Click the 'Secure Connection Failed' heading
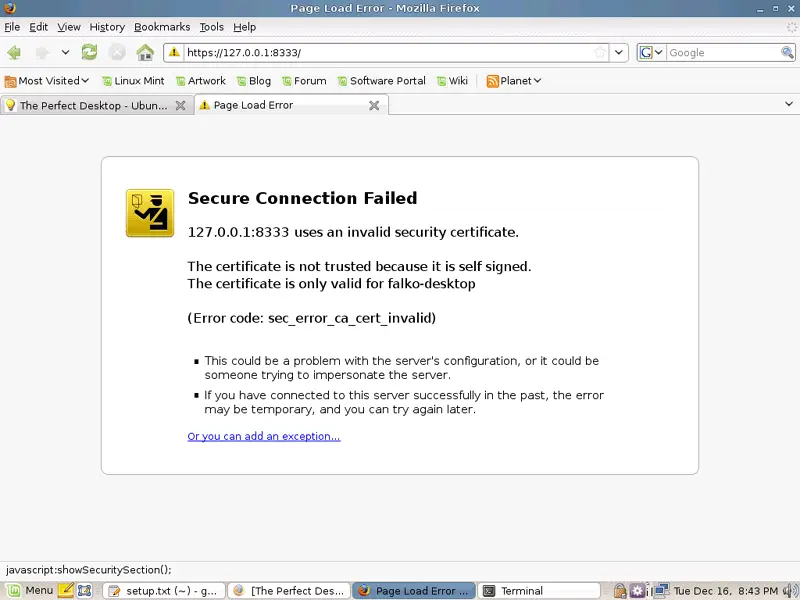 (303, 198)
